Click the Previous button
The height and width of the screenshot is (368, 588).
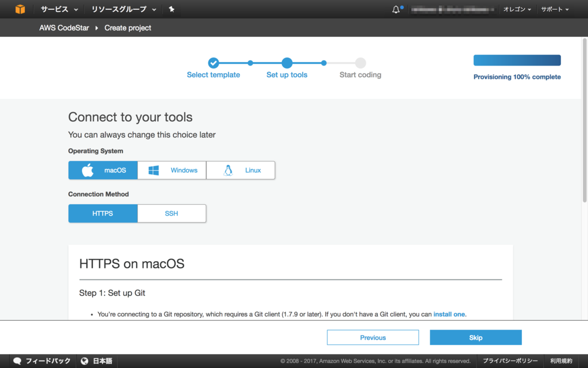click(373, 338)
